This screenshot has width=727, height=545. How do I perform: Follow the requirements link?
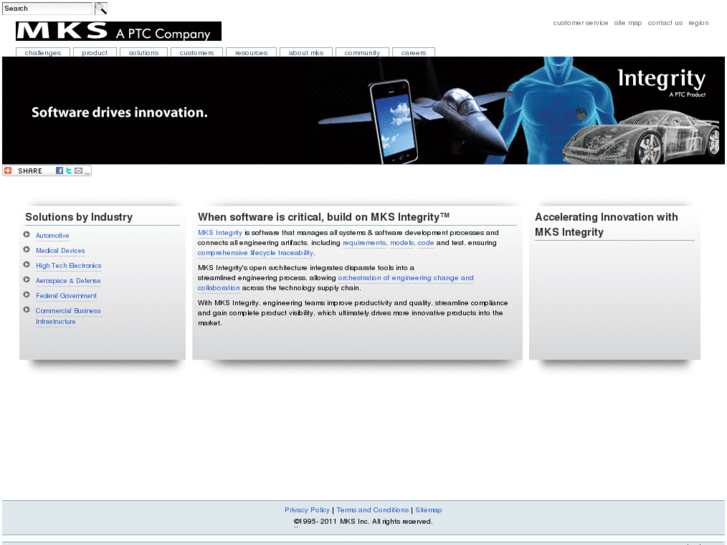364,243
